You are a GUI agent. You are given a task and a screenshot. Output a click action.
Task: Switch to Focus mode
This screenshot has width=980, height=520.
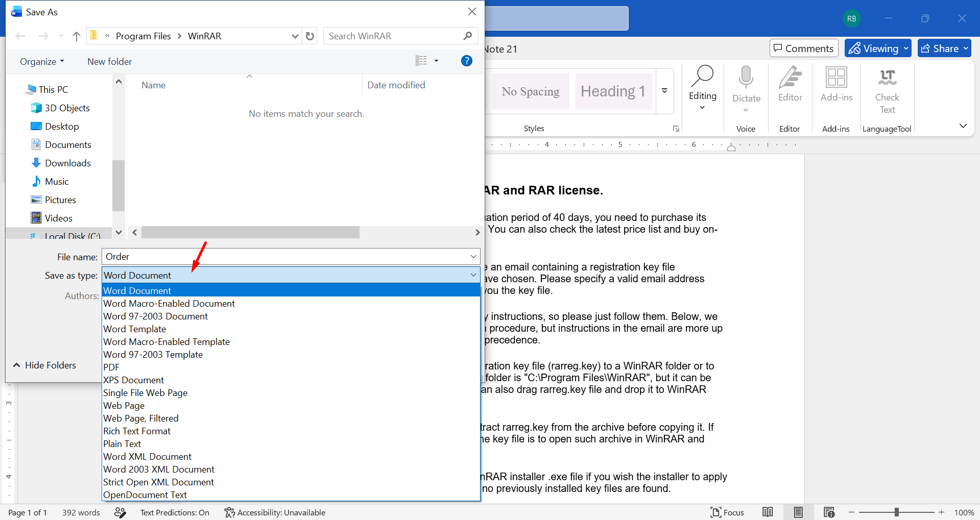(727, 512)
